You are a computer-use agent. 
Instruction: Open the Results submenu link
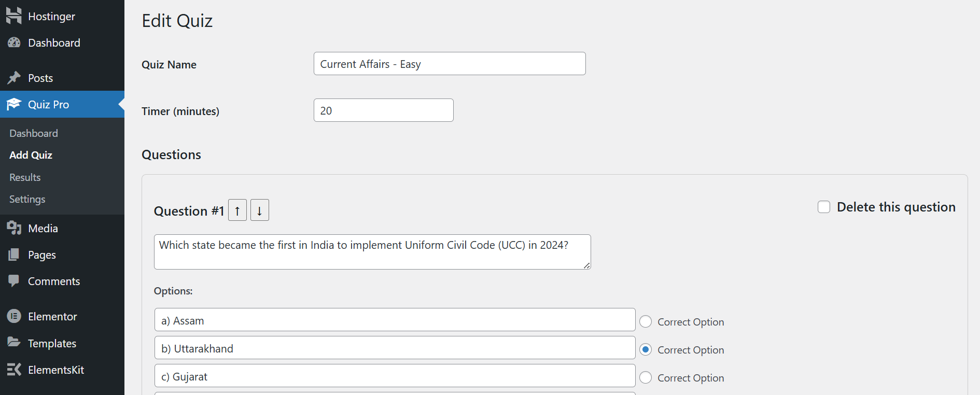coord(25,177)
